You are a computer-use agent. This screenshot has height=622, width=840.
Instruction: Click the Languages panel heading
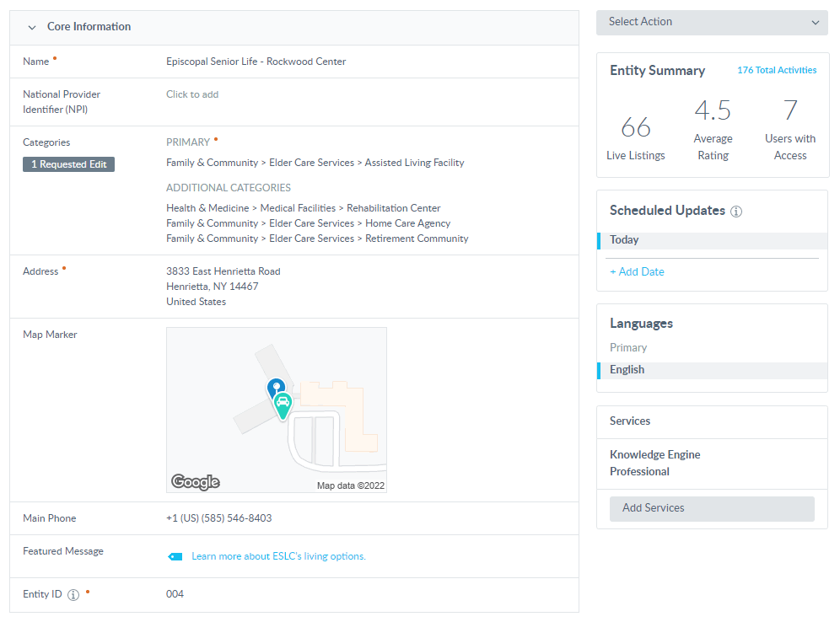click(641, 324)
